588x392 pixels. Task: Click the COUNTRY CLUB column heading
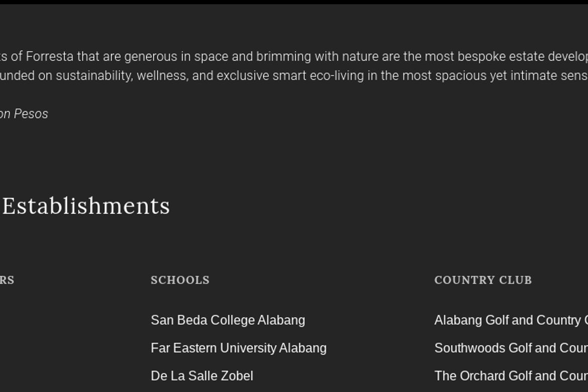[483, 280]
